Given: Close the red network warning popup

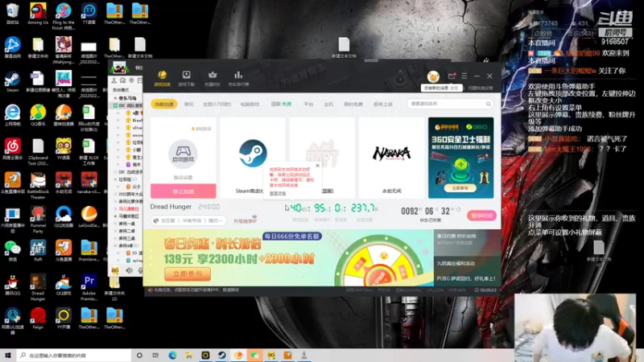Looking at the screenshot, I should pyautogui.click(x=317, y=166).
